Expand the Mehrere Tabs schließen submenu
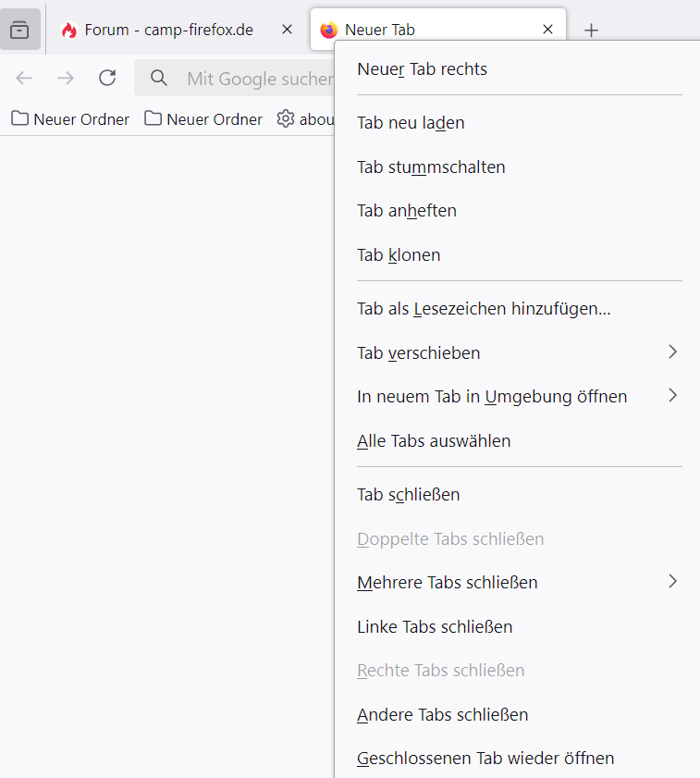The height and width of the screenshot is (778, 700). tap(518, 583)
